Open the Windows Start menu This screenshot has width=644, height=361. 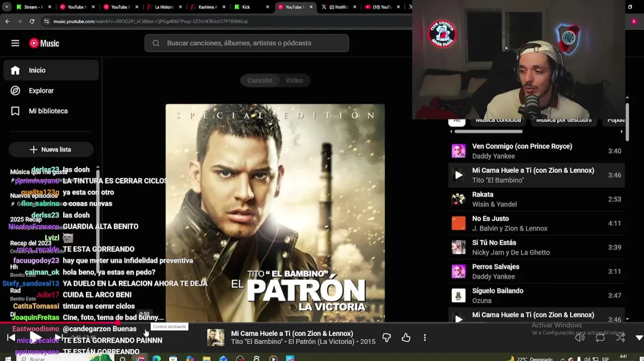7,358
